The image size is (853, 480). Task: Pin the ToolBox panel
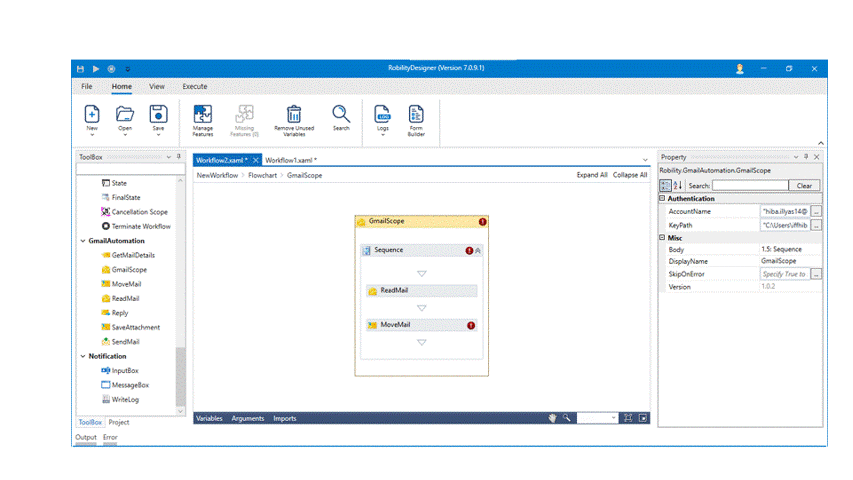coord(179,157)
